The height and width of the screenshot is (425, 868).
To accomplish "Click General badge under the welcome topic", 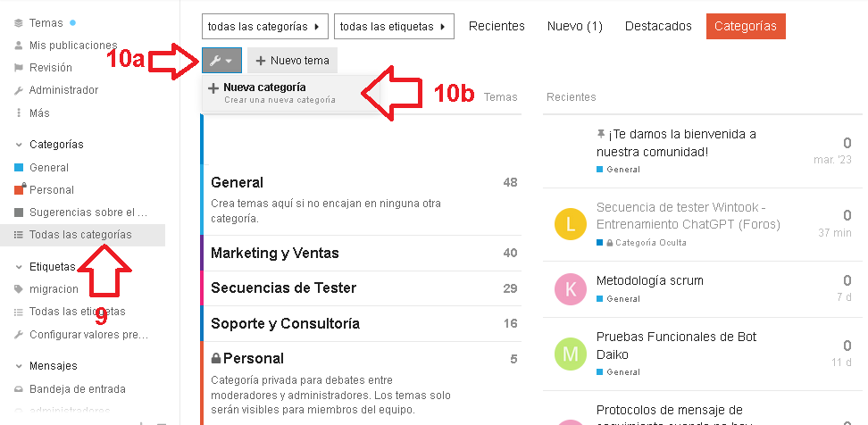I will coord(618,170).
